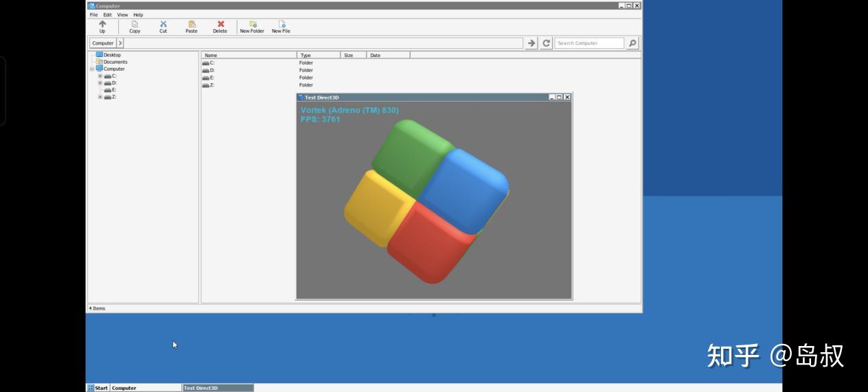Select C: drive icon in file list
Image resolution: width=868 pixels, height=392 pixels.
(x=205, y=63)
